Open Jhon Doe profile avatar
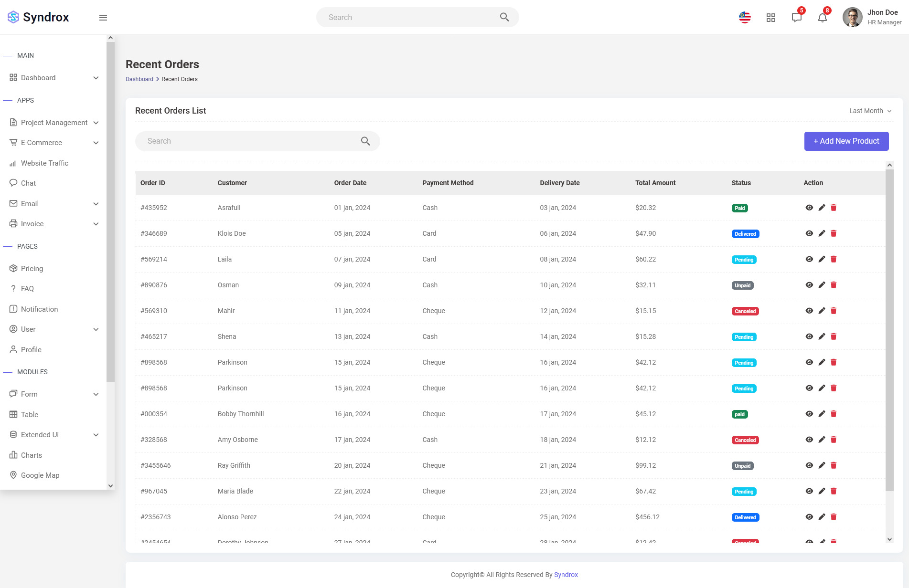The image size is (909, 588). point(852,18)
